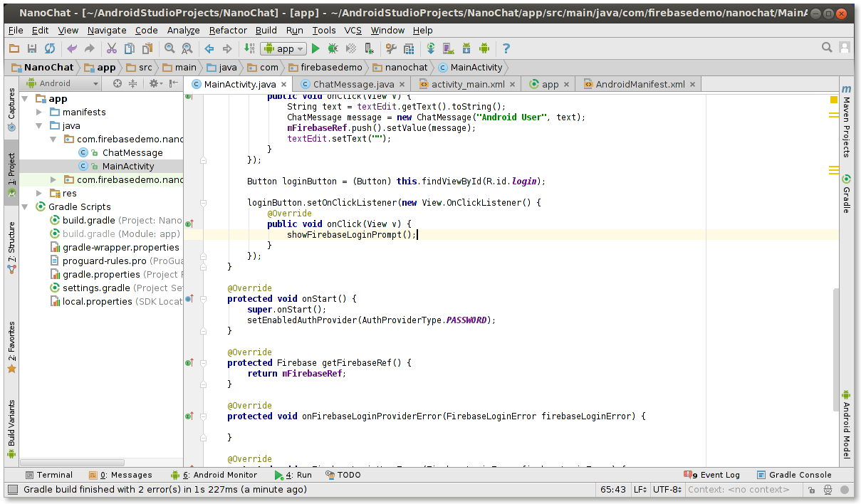Open the File menu
Screen dimensions: 861x504
[16, 30]
